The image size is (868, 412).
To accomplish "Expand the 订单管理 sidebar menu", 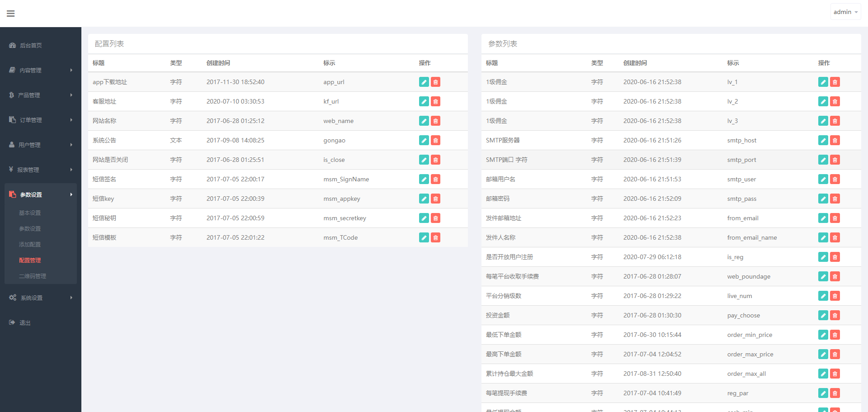I will pyautogui.click(x=41, y=120).
